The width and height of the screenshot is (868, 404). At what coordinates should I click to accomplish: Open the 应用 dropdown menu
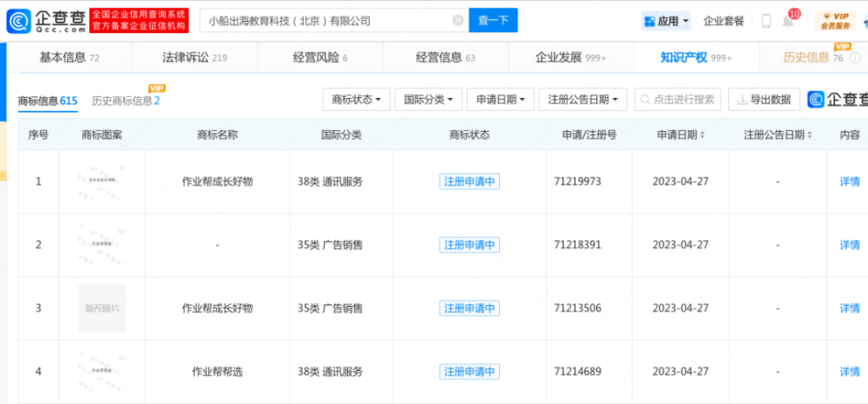[x=666, y=21]
